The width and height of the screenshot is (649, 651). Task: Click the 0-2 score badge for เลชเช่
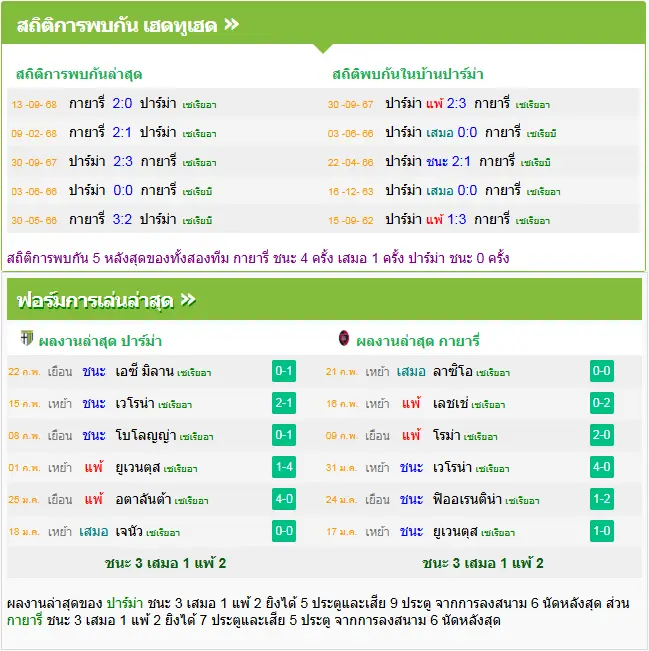[x=602, y=403]
